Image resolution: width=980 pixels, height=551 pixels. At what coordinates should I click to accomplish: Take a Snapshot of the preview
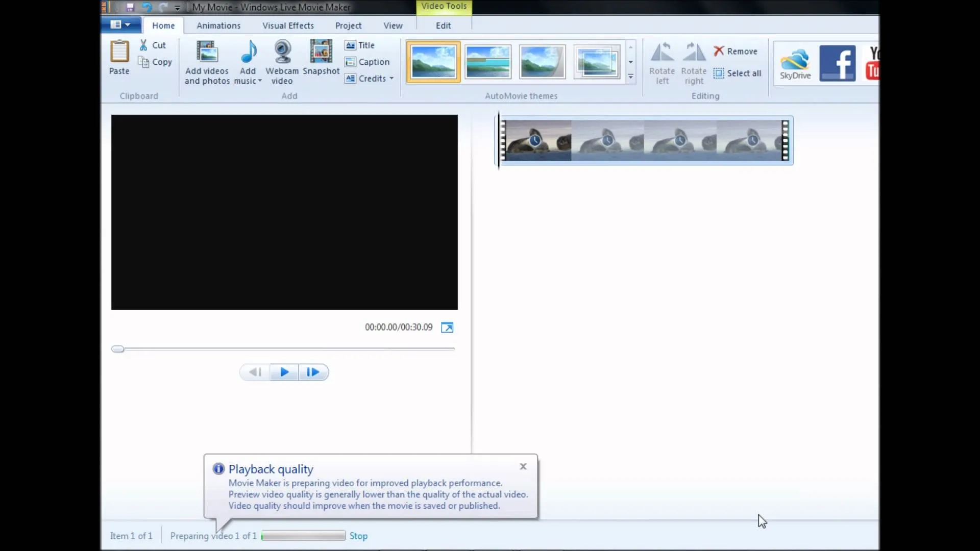point(321,57)
